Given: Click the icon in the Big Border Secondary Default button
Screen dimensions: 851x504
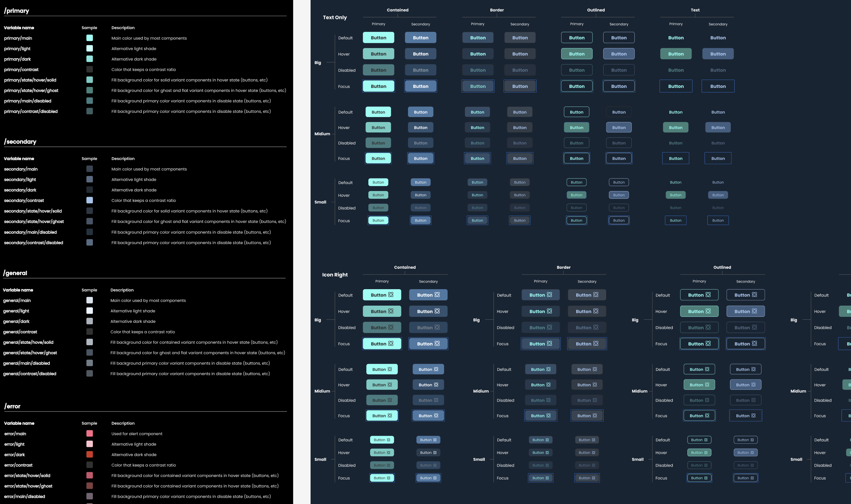Looking at the screenshot, I should click(x=596, y=295).
